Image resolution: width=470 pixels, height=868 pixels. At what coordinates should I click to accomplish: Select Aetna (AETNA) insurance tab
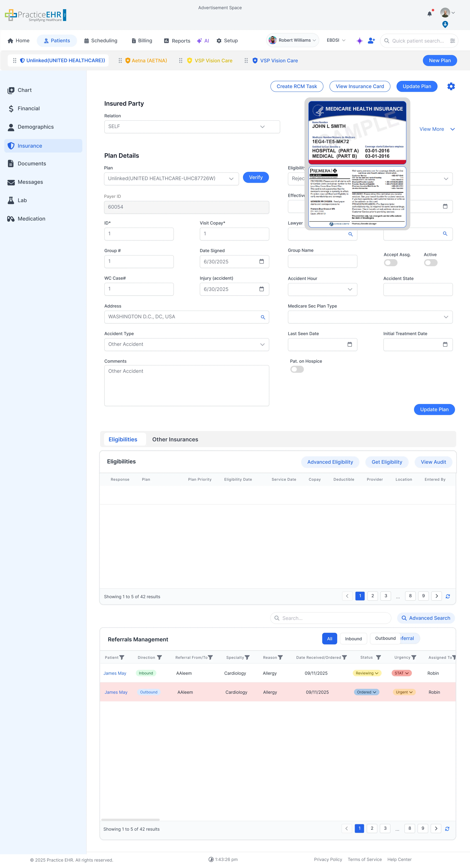(x=149, y=61)
